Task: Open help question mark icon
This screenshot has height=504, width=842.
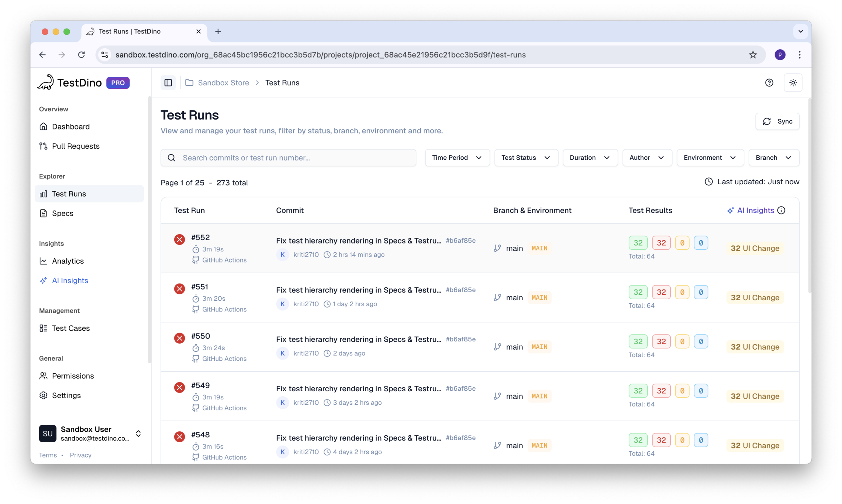Action: click(x=769, y=82)
